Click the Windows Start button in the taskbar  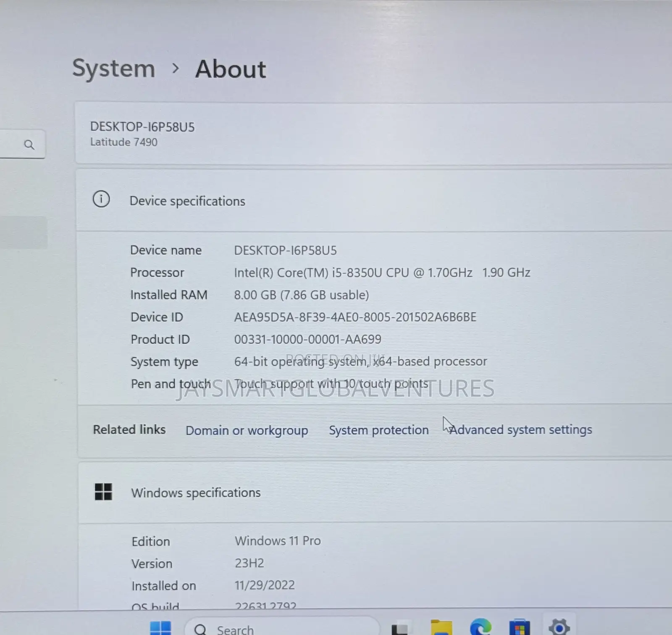160,628
